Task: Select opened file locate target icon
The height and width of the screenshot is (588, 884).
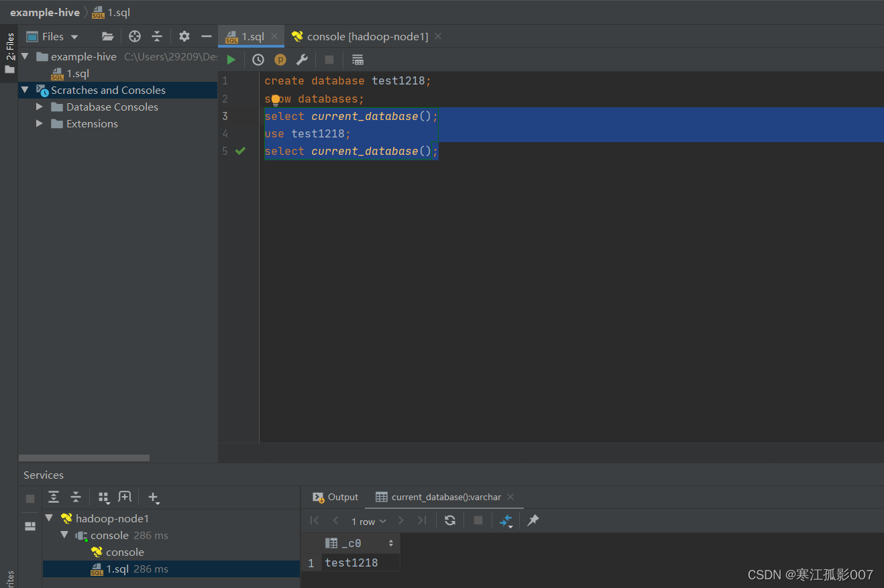Action: [135, 36]
